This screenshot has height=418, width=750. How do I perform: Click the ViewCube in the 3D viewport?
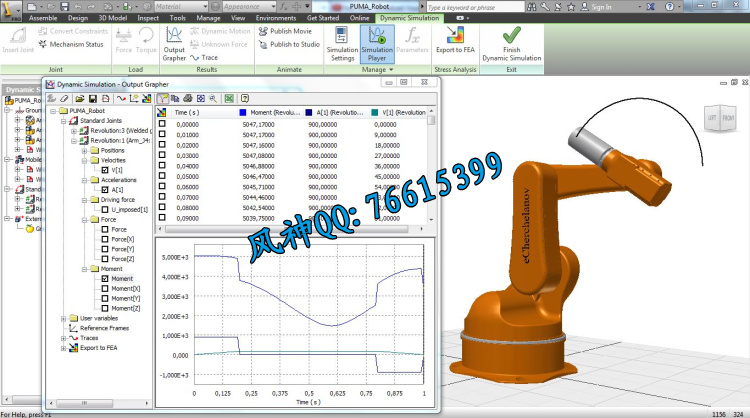(720, 118)
